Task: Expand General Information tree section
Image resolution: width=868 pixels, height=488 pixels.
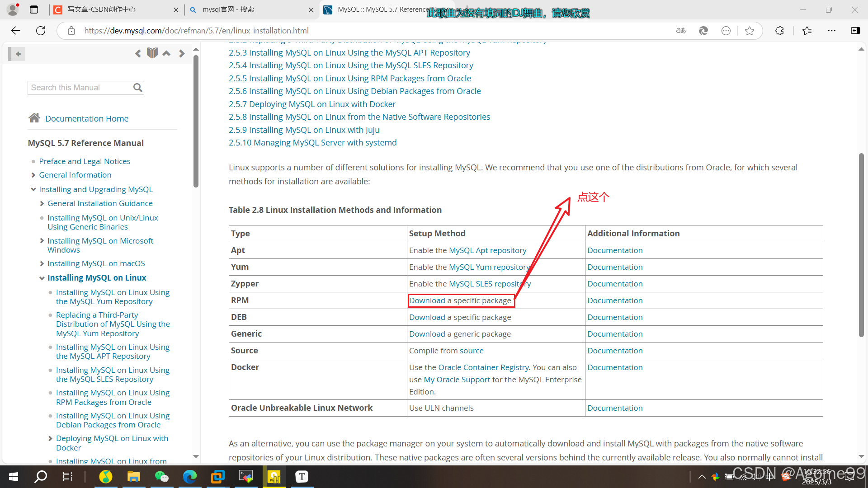Action: pos(33,175)
